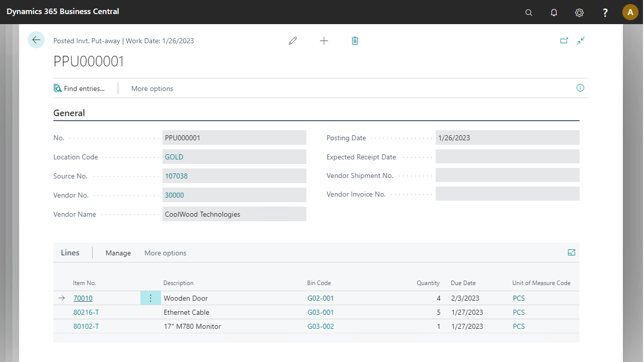
Task: Open bin code G03-001
Action: pyautogui.click(x=320, y=312)
